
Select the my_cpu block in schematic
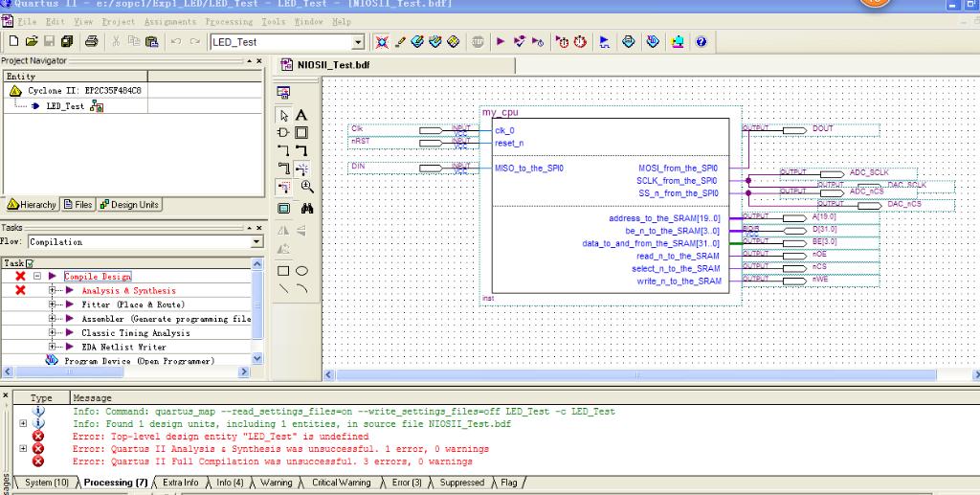[x=610, y=206]
